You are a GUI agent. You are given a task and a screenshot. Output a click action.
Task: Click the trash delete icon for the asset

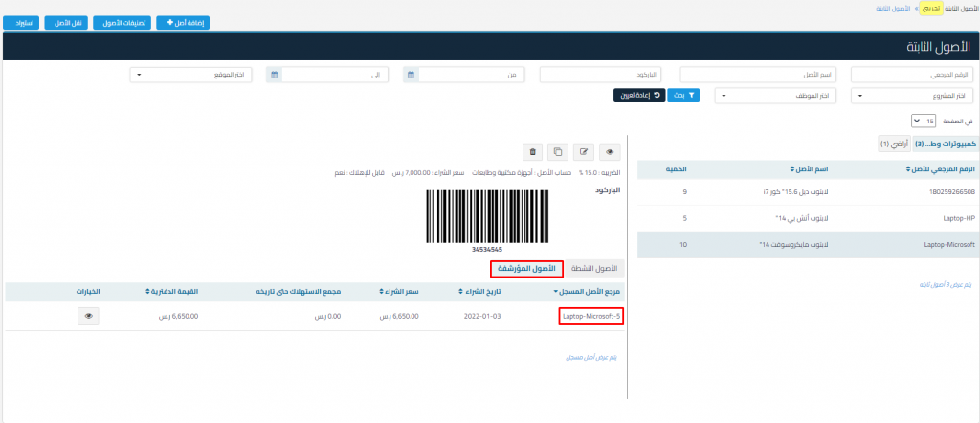coord(533,152)
